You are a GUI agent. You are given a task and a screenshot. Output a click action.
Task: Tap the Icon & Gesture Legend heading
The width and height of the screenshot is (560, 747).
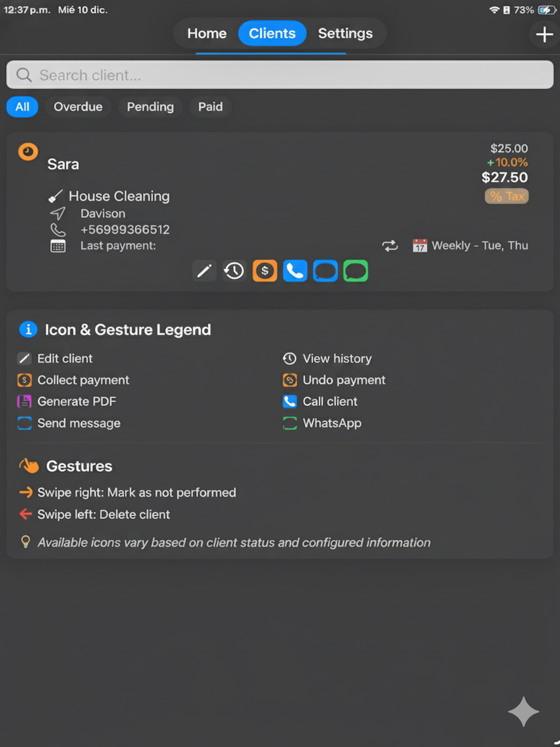(x=128, y=330)
